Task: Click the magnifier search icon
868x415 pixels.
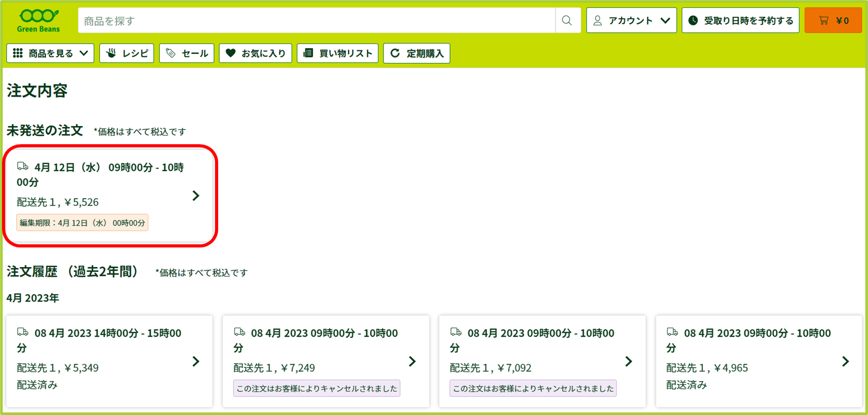Action: (567, 20)
